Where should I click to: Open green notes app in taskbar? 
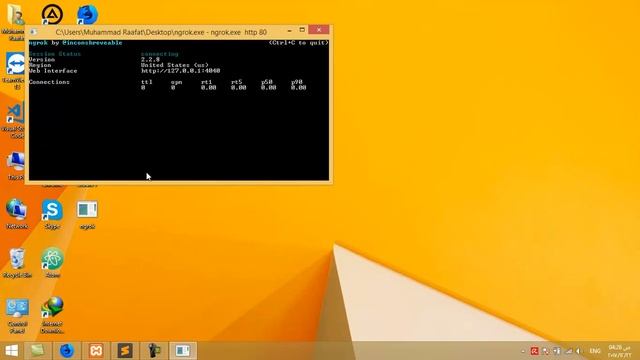pos(38,351)
